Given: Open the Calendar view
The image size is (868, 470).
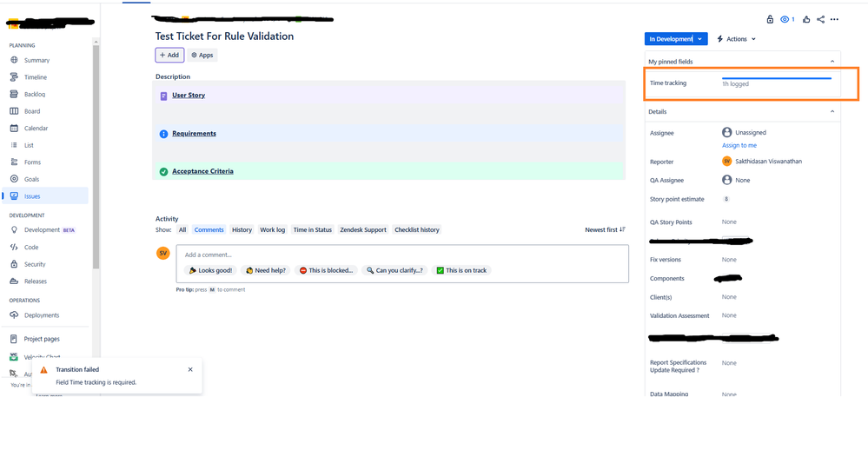Looking at the screenshot, I should 36,129.
